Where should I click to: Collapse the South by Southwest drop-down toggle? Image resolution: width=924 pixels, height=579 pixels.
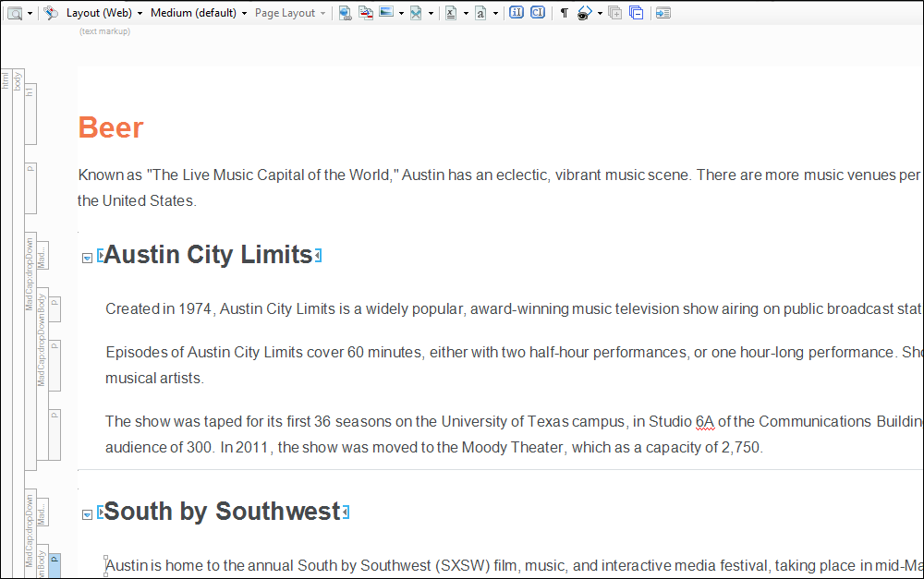tap(87, 514)
